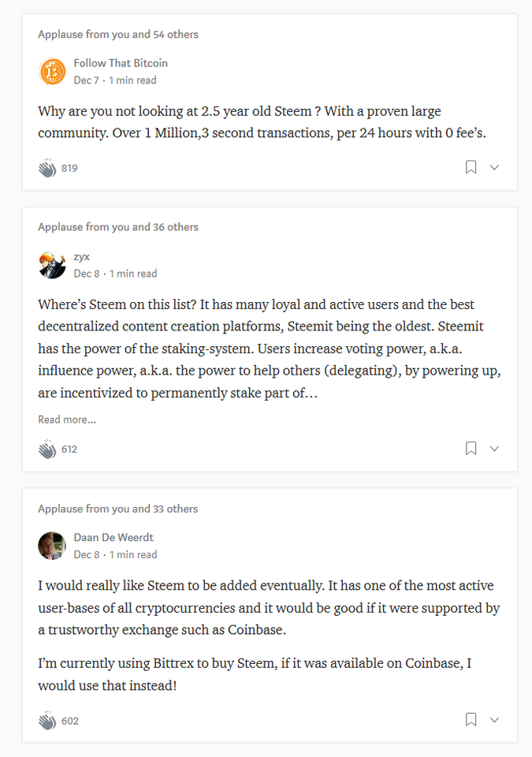Open zyx's profile picture
The height and width of the screenshot is (757, 532).
52,265
